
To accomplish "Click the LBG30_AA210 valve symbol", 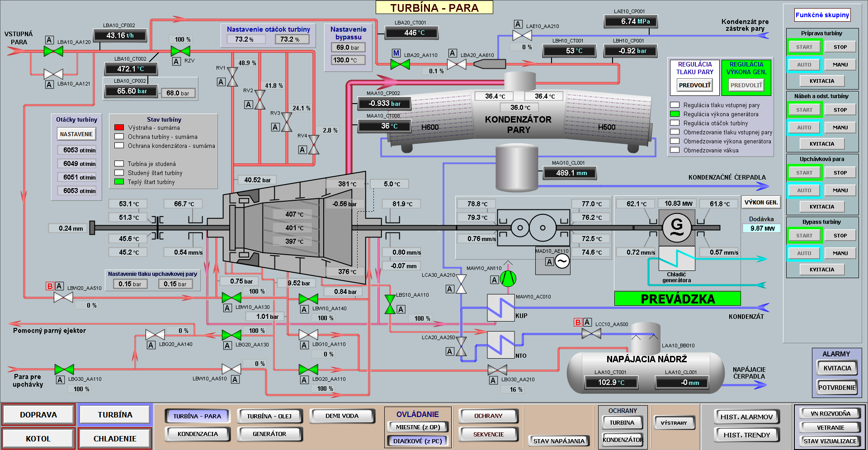I will [x=497, y=370].
